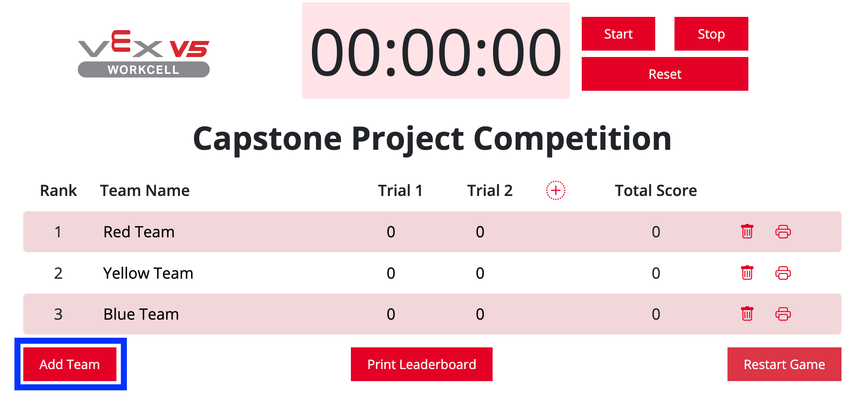Delete Blue Team using its trash icon
Viewport: 868px width, 408px height.
coord(747,314)
